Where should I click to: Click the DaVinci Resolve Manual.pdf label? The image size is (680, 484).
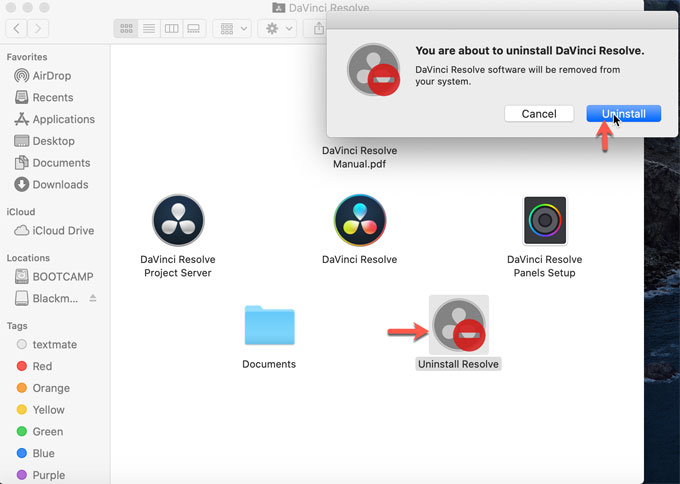[360, 157]
